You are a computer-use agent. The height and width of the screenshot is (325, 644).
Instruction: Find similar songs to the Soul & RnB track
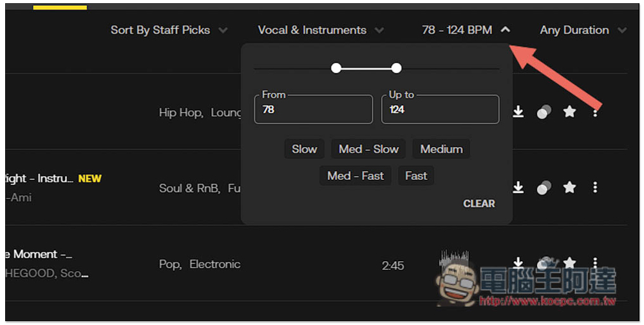pyautogui.click(x=544, y=187)
